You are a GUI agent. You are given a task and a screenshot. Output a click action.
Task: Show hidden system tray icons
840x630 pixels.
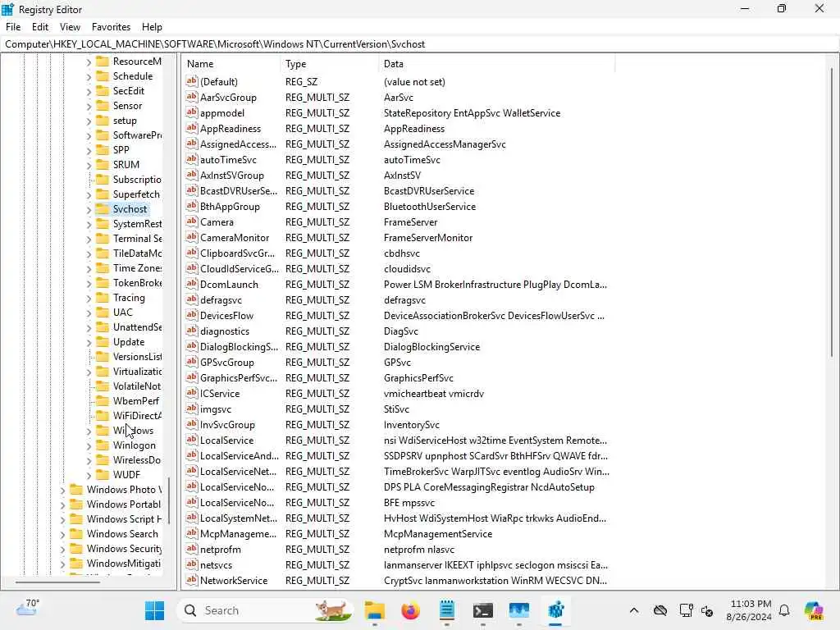(634, 610)
